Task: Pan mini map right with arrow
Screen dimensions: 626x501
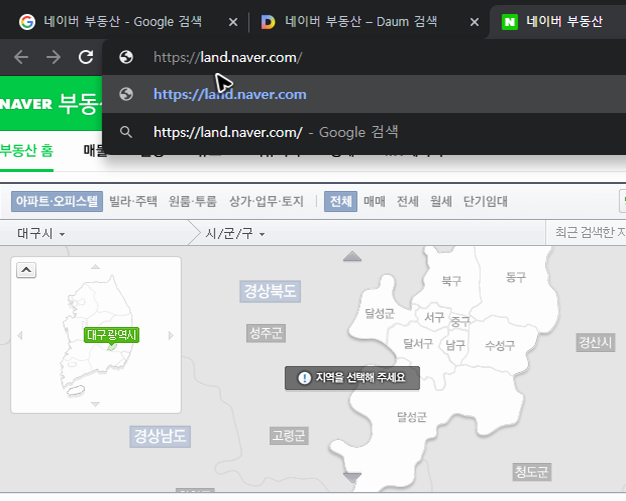Action: pos(171,336)
